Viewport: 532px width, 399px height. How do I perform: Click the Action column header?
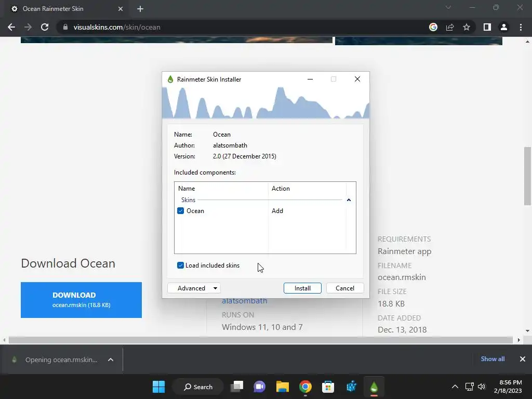(x=307, y=188)
